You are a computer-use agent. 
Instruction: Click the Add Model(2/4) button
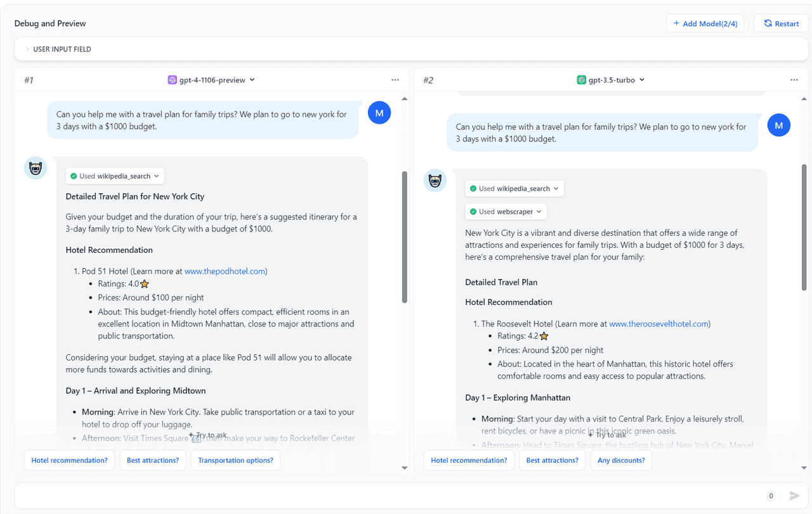point(705,23)
